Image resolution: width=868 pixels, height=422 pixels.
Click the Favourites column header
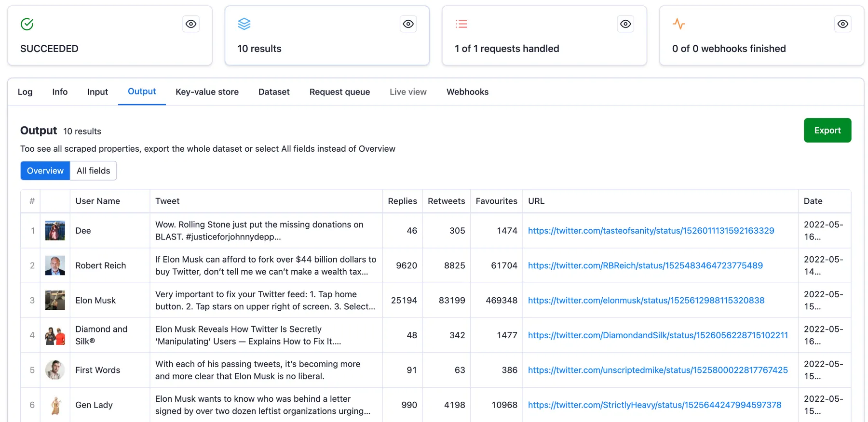496,201
